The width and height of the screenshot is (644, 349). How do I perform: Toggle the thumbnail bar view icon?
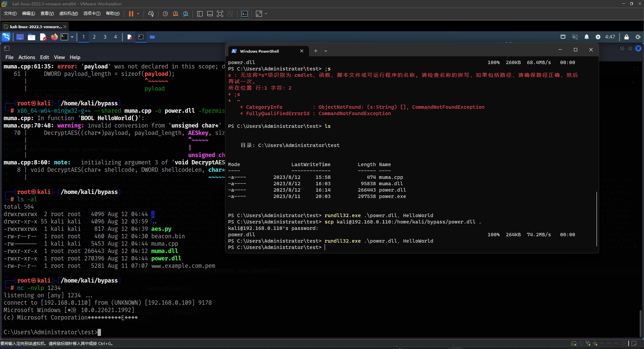click(x=210, y=14)
